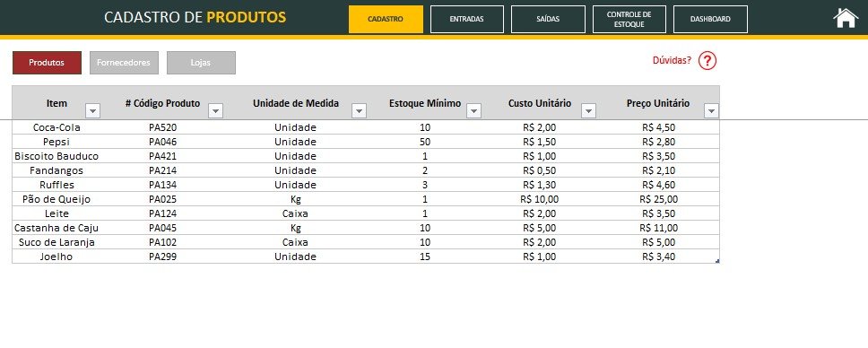Select the Joelho item cell
The image size is (868, 348).
click(56, 257)
